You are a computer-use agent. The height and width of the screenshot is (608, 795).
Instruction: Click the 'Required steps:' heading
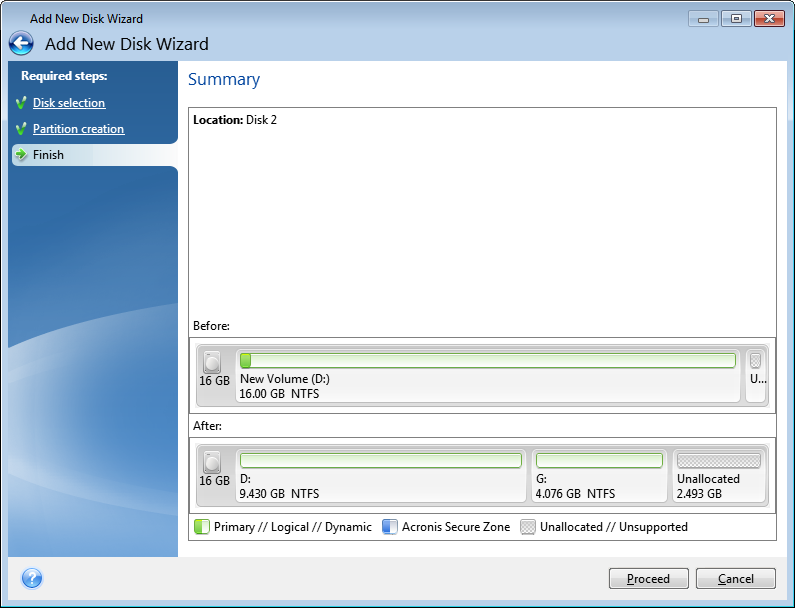pyautogui.click(x=64, y=76)
